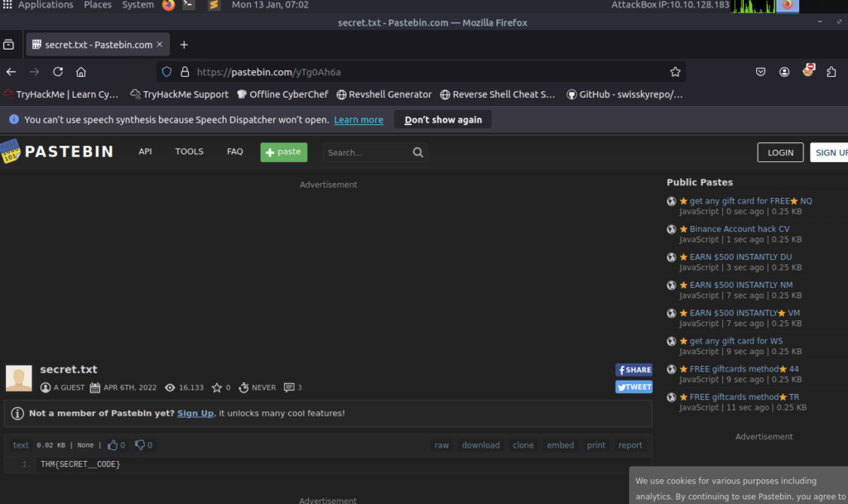This screenshot has width=848, height=504.
Task: Open Binance Account hack CV paste
Action: (x=740, y=229)
